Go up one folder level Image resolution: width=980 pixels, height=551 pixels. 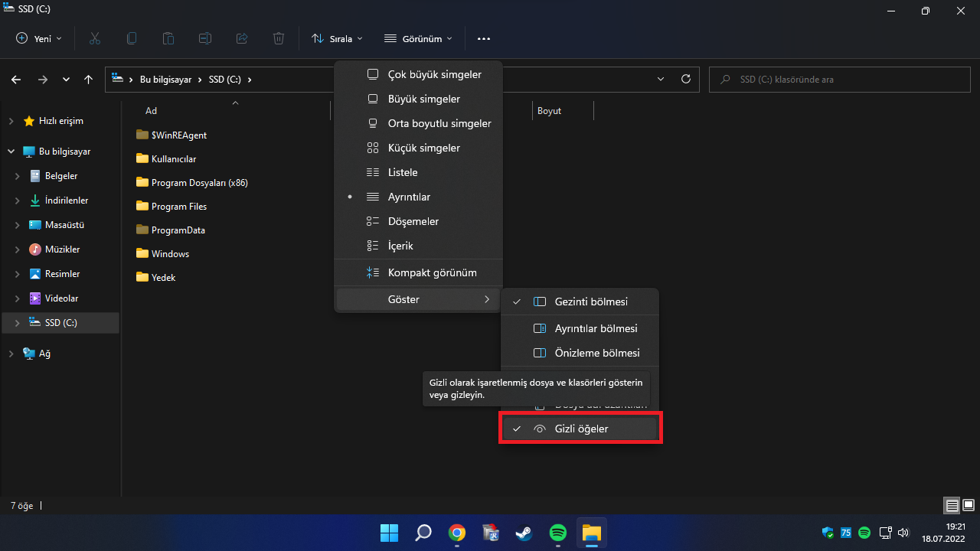pos(89,79)
